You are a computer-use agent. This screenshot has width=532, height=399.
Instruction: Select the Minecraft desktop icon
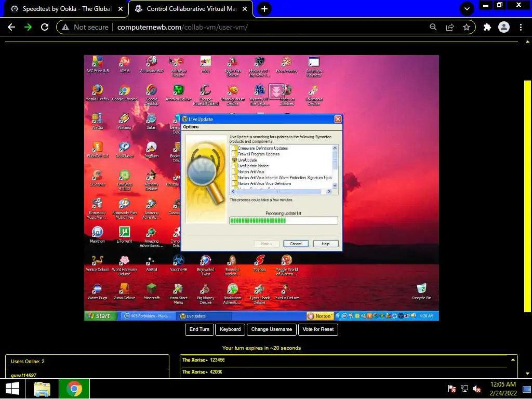pos(151,292)
